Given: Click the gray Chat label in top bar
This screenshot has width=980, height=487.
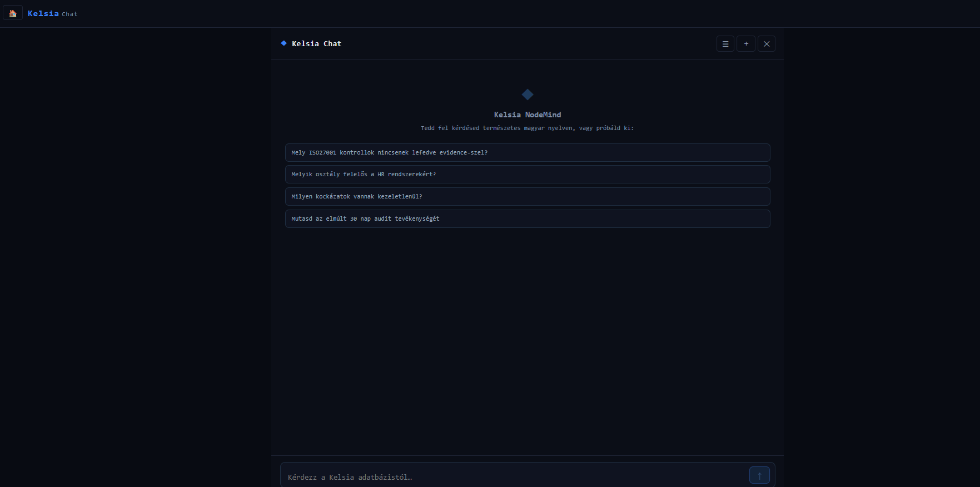Looking at the screenshot, I should click(69, 14).
